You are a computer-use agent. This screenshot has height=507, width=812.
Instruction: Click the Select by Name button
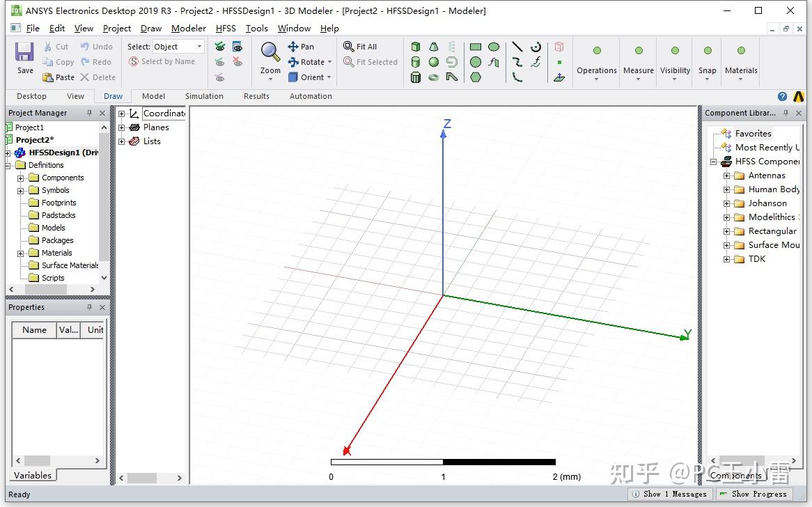(164, 61)
